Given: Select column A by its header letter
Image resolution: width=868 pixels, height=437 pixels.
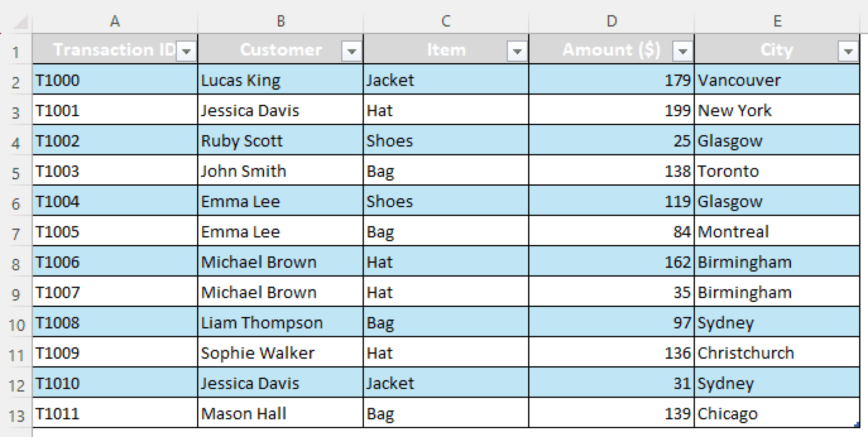Looking at the screenshot, I should 114,20.
